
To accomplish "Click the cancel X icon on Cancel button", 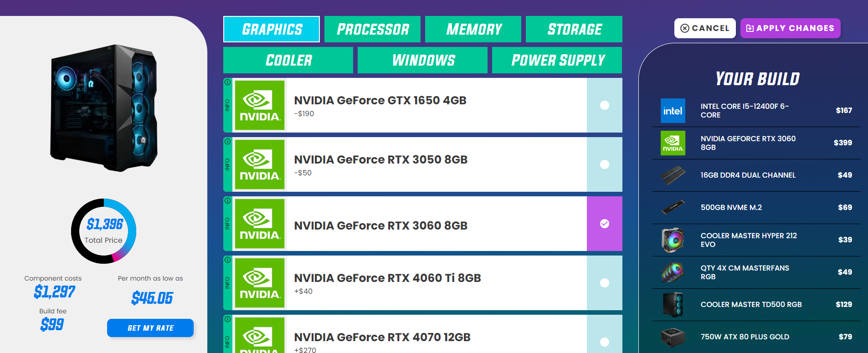I will pyautogui.click(x=685, y=28).
